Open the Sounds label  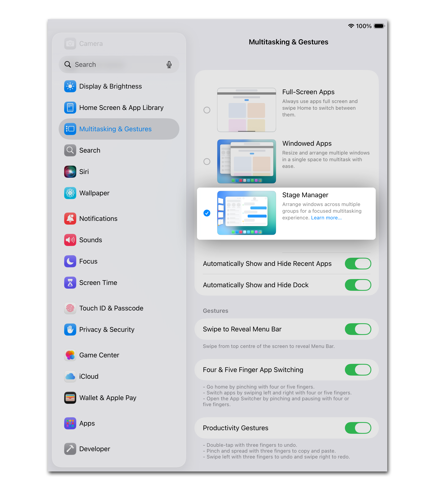[91, 240]
